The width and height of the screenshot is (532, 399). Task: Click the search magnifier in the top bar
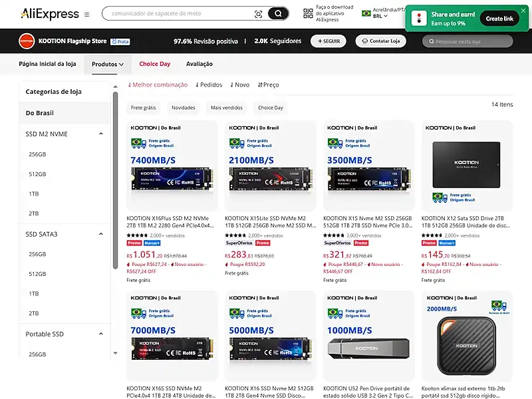point(278,13)
